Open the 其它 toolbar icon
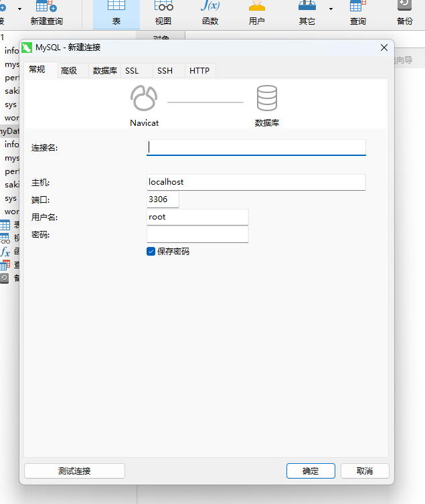 pos(307,13)
